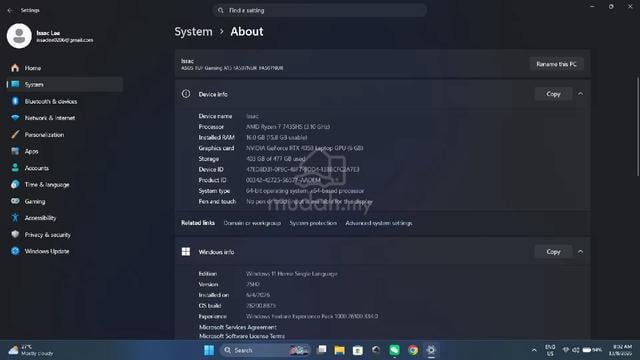This screenshot has width=640, height=360.
Task: Click System in the breadcrumb
Action: tap(193, 31)
